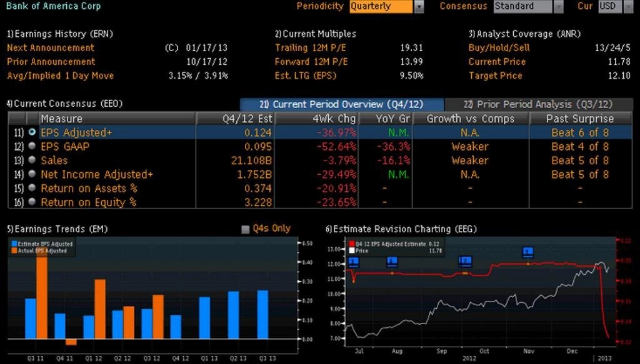Image resolution: width=640 pixels, height=364 pixels.
Task: Click the Measure column header
Action: [x=117, y=119]
